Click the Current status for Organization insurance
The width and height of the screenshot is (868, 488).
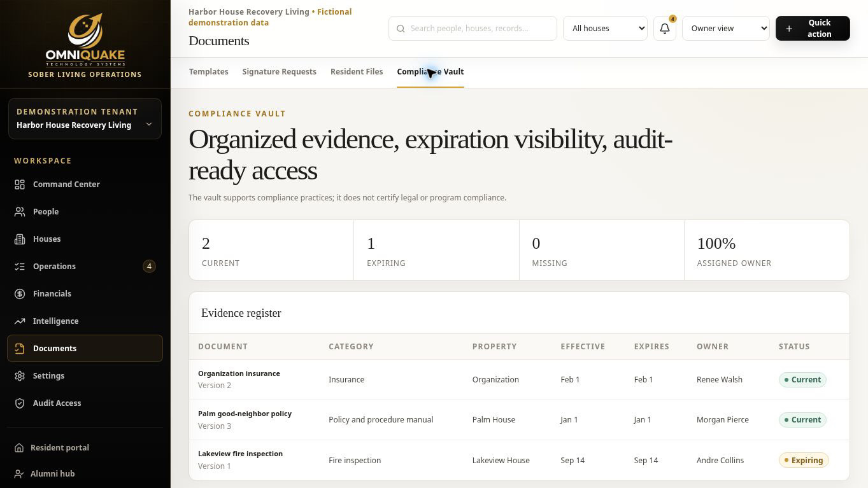click(x=802, y=380)
